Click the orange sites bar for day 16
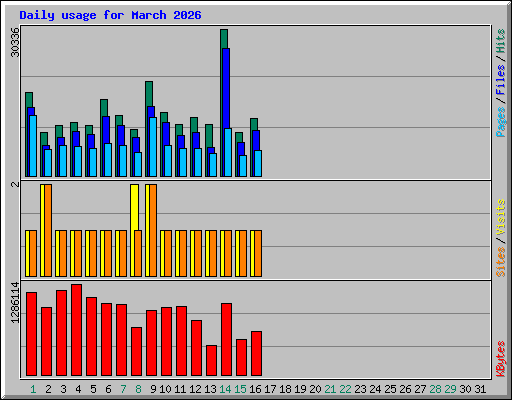Image resolution: width=512 pixels, height=400 pixels. (x=258, y=253)
